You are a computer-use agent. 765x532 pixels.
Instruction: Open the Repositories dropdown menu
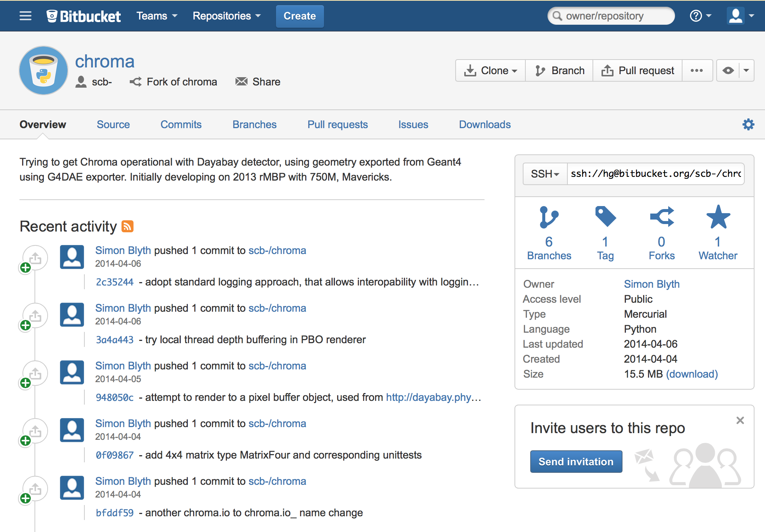click(226, 16)
